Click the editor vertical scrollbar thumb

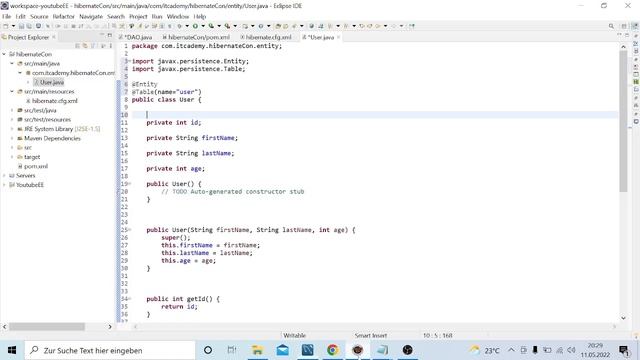point(623,120)
